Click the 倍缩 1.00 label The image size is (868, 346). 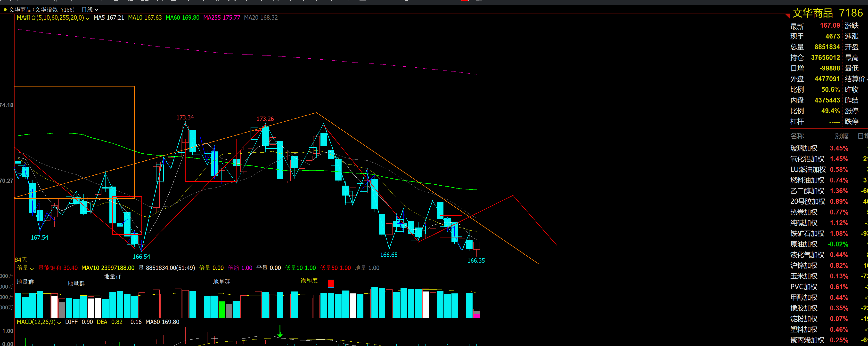pyautogui.click(x=240, y=268)
